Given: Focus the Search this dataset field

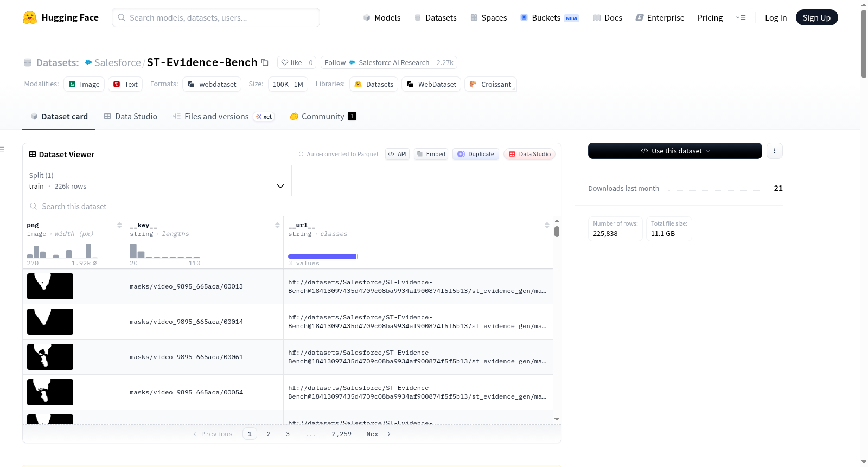Looking at the screenshot, I should click(x=292, y=206).
